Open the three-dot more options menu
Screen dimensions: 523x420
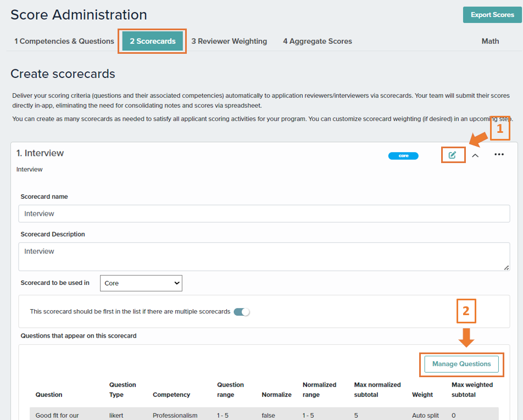tap(499, 154)
